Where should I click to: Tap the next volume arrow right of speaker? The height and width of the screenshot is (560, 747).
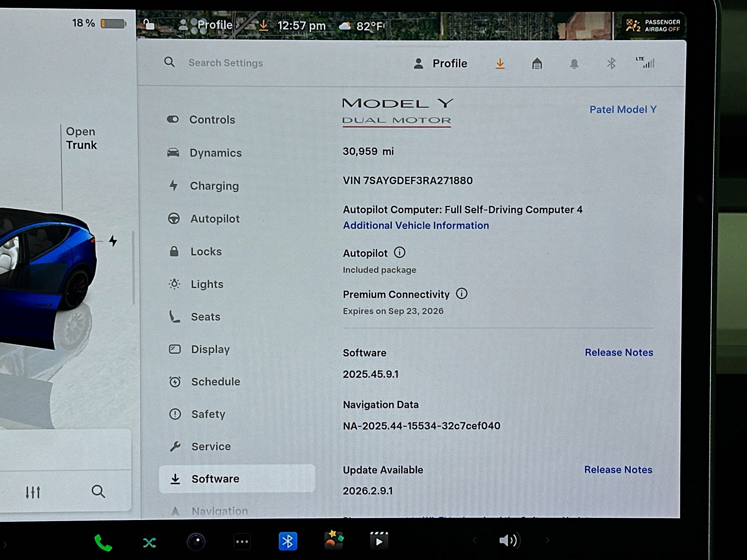point(547,541)
